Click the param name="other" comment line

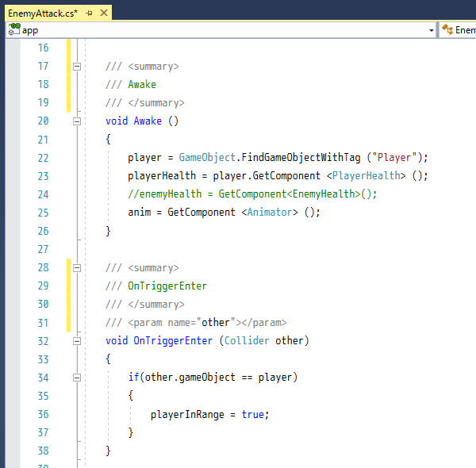196,323
